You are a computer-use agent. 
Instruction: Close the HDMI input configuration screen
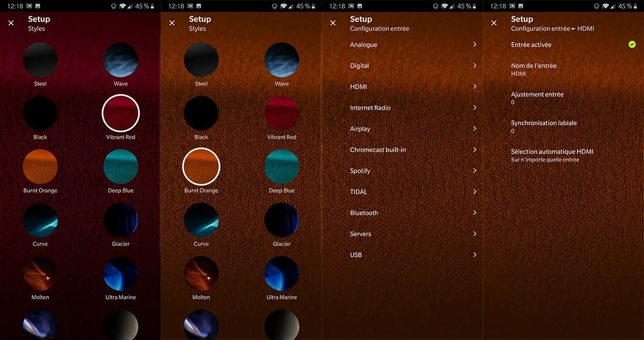(494, 23)
